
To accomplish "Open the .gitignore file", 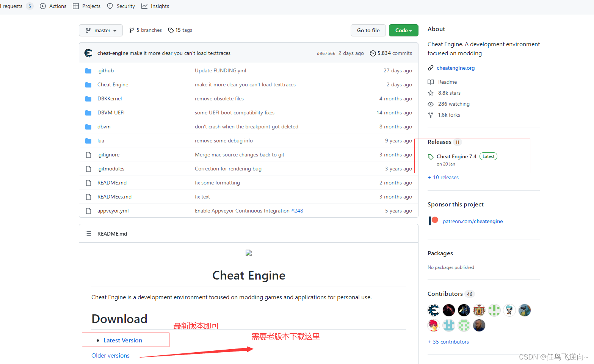I will coord(108,155).
